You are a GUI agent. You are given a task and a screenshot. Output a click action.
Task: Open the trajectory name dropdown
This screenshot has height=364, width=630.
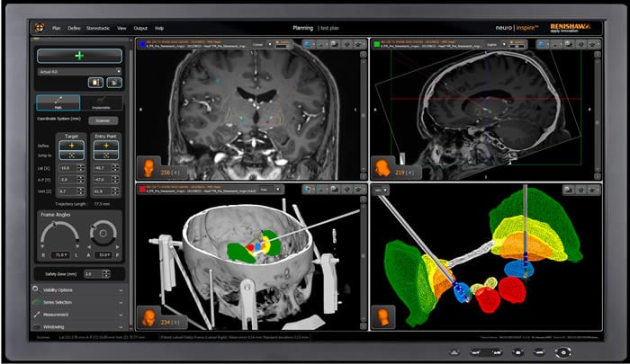pos(80,70)
